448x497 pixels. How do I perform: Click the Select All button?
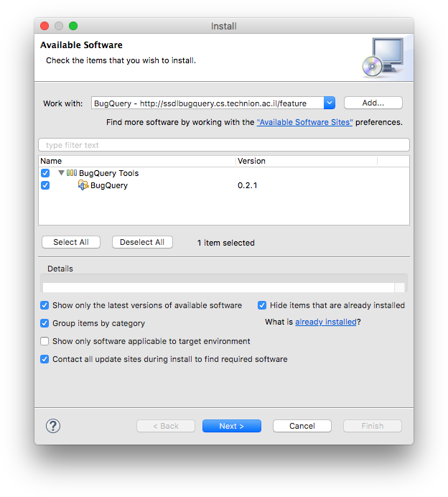(x=71, y=242)
